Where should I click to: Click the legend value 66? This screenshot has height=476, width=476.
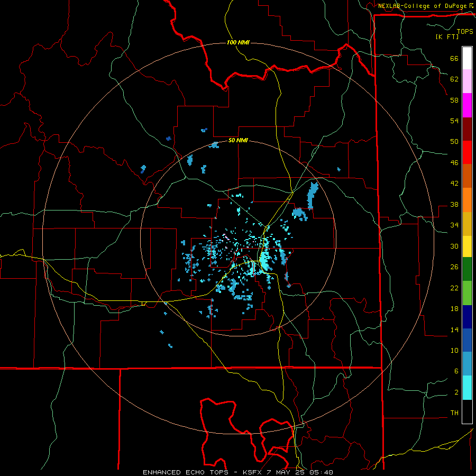click(x=454, y=58)
